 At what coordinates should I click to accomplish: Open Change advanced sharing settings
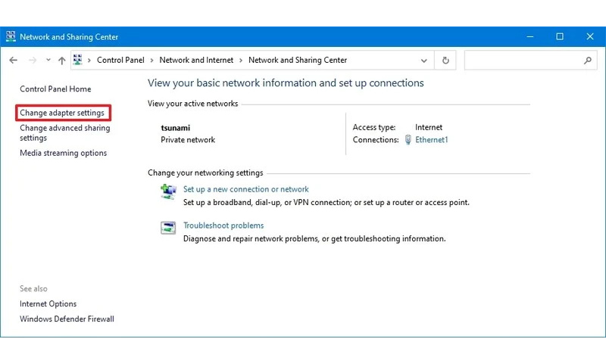point(65,132)
